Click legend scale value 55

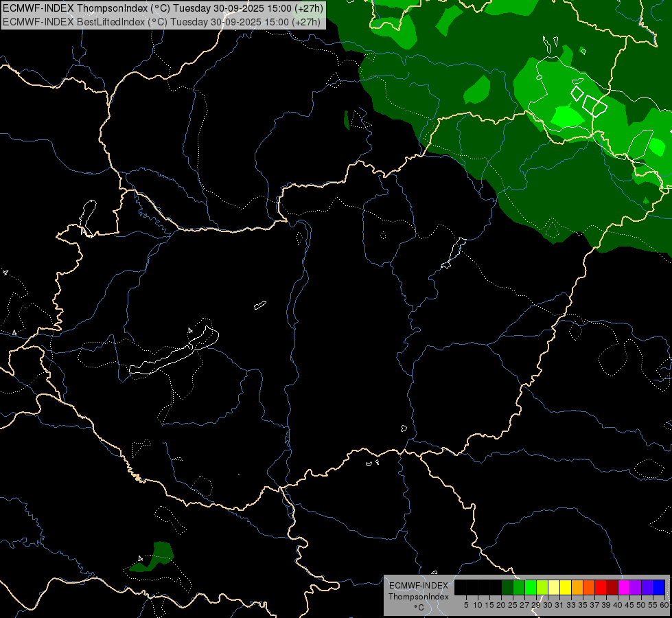[x=653, y=605]
